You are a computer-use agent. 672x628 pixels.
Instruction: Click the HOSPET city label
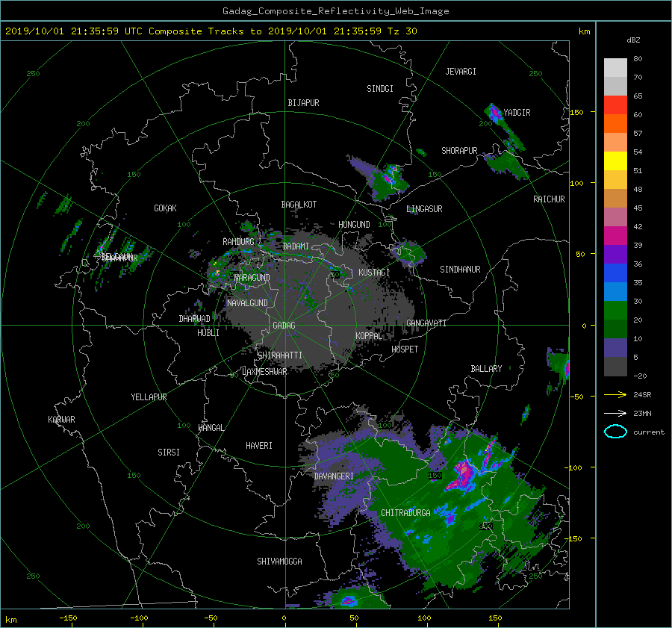pyautogui.click(x=405, y=349)
